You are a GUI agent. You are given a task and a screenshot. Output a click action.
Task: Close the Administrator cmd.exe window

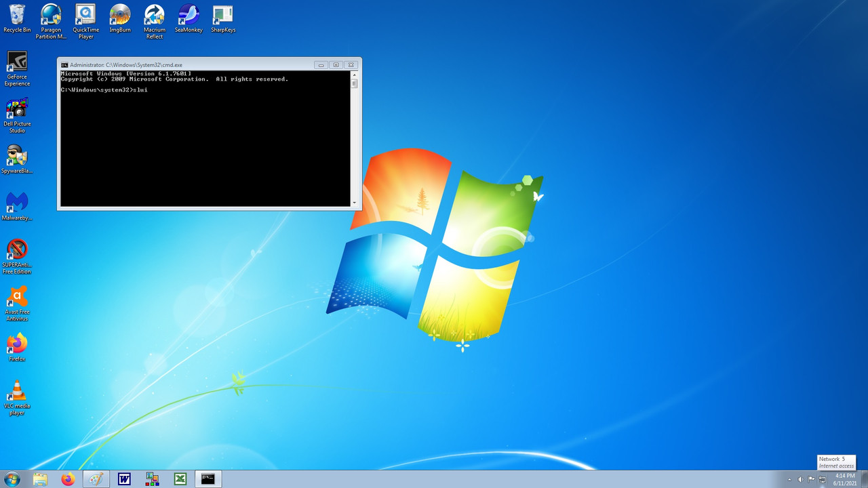click(351, 65)
